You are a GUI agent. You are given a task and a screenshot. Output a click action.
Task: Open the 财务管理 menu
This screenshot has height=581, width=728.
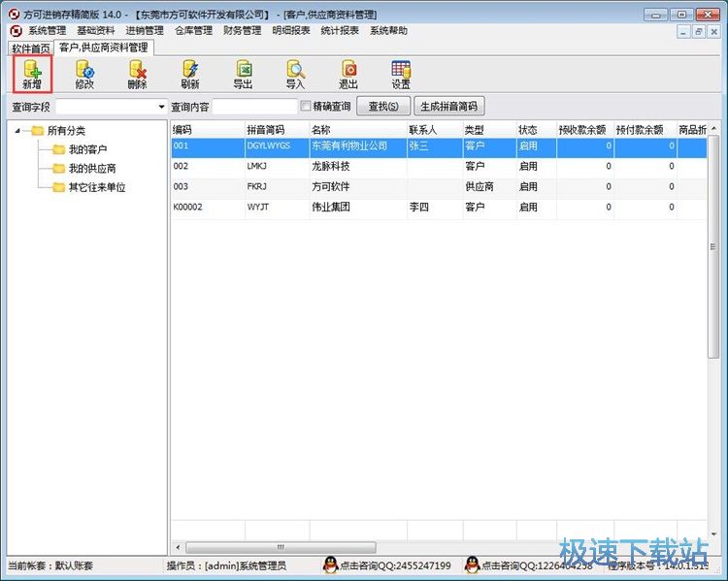(x=243, y=31)
